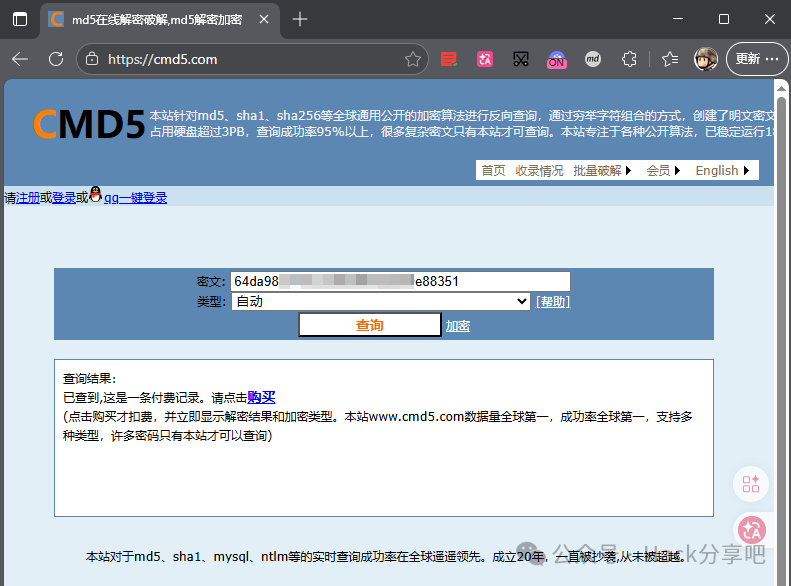Viewport: 791px width, 586px height.
Task: Click the 查询 query button
Action: pyautogui.click(x=370, y=325)
